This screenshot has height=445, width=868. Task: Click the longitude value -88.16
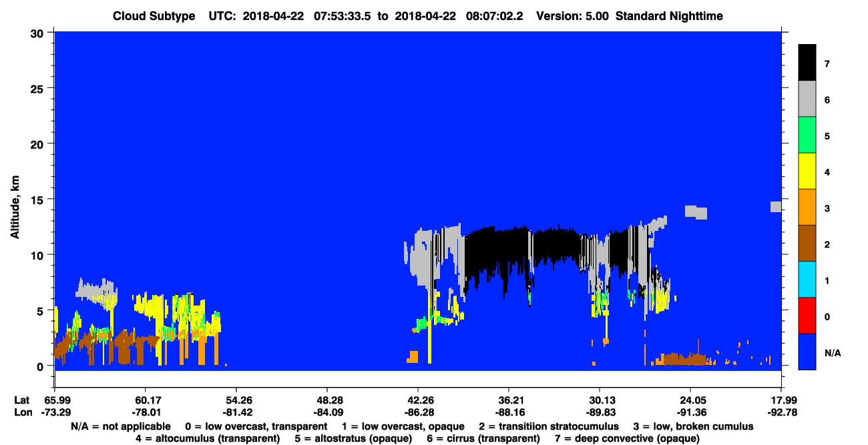tap(509, 412)
